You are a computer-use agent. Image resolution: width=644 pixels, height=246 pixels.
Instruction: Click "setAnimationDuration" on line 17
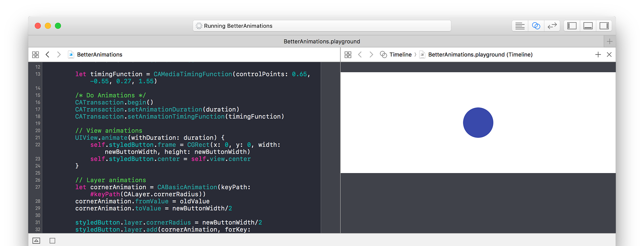(165, 109)
